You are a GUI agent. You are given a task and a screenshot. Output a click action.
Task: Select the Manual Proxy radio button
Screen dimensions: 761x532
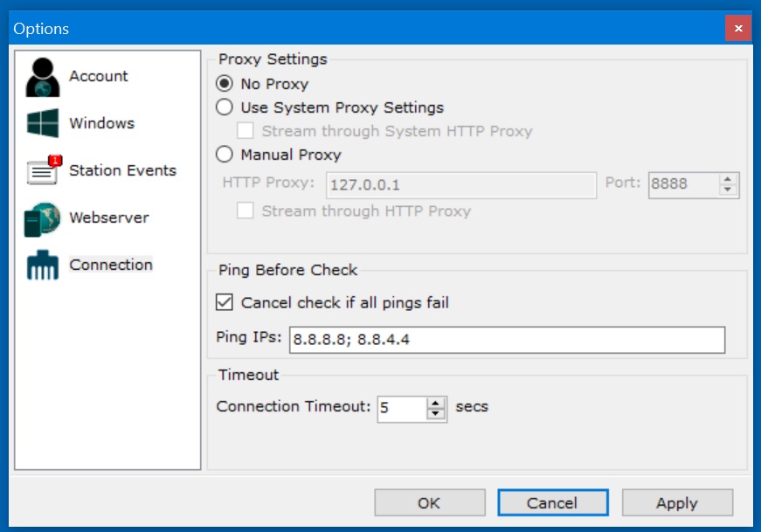(x=225, y=155)
